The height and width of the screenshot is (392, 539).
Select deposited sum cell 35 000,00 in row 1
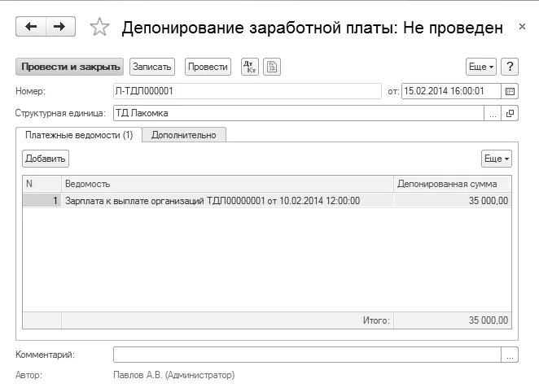click(453, 200)
